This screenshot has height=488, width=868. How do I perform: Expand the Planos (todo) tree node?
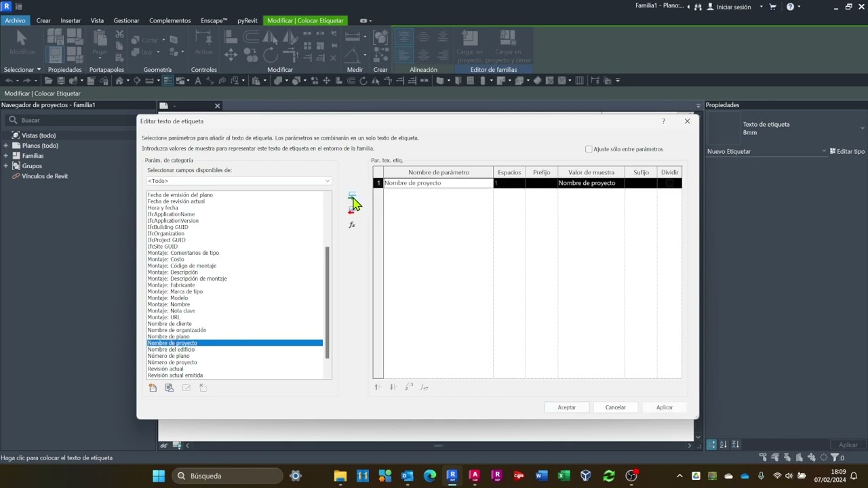[x=6, y=146]
